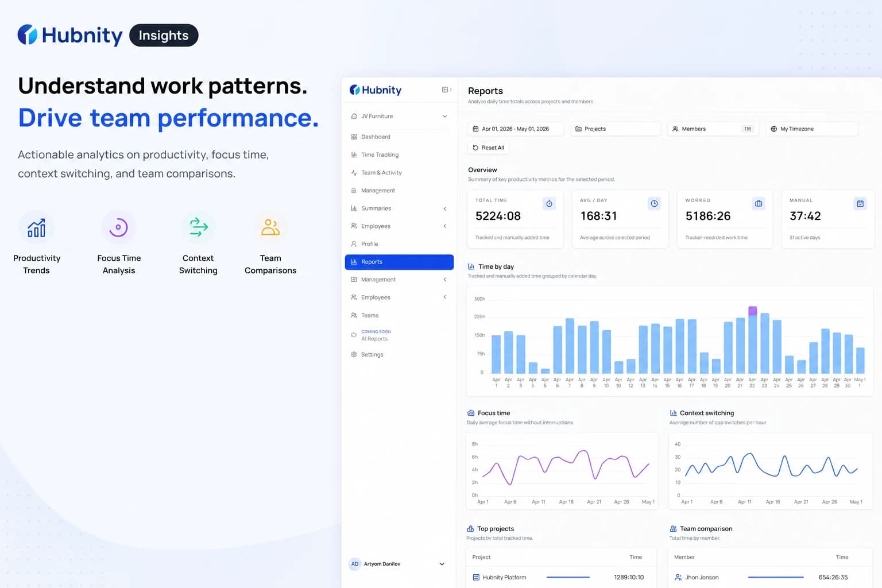Click the icon next to Focus time heading
The image size is (882, 588).
[471, 413]
